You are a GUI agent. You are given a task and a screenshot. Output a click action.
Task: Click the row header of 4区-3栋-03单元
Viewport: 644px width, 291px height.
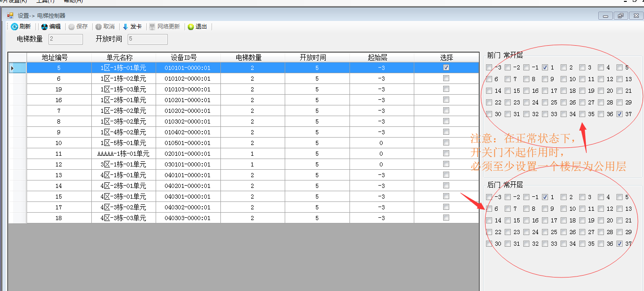pos(18,218)
